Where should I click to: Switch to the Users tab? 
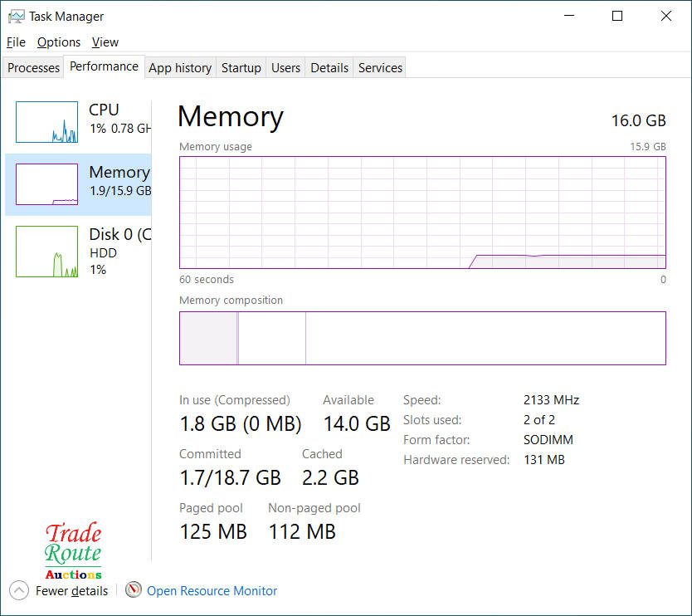coord(285,68)
